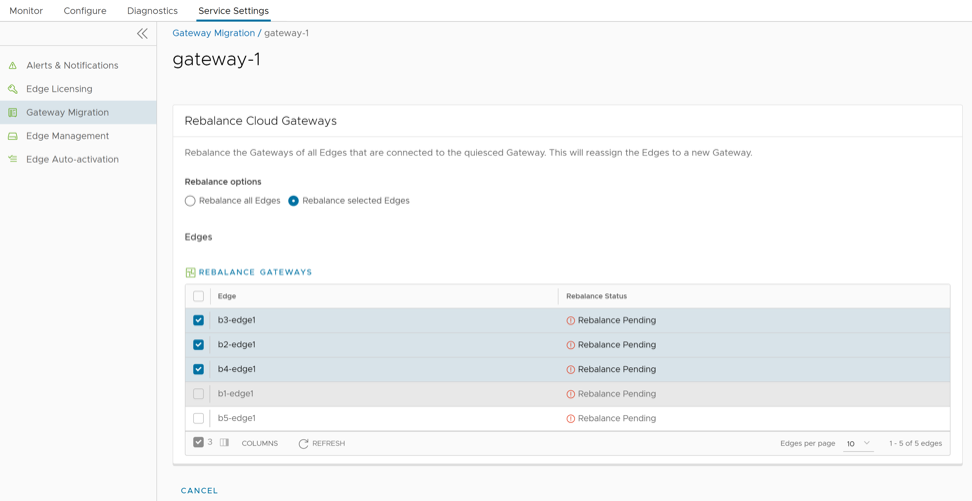972x501 pixels.
Task: Click the Gateway Migration sidebar icon
Action: [13, 113]
